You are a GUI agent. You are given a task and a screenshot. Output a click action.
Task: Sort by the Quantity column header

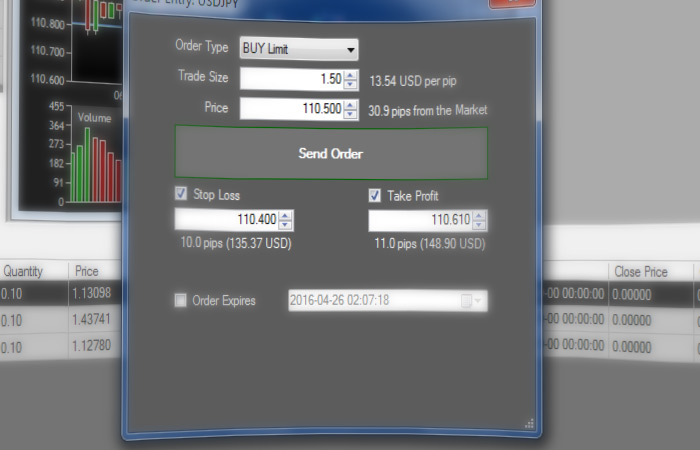click(x=25, y=271)
